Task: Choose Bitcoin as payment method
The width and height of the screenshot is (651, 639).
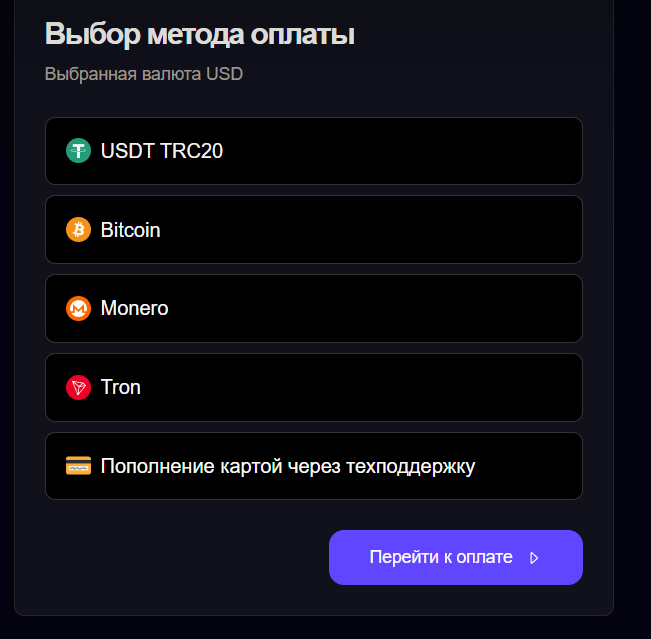Action: pos(313,230)
